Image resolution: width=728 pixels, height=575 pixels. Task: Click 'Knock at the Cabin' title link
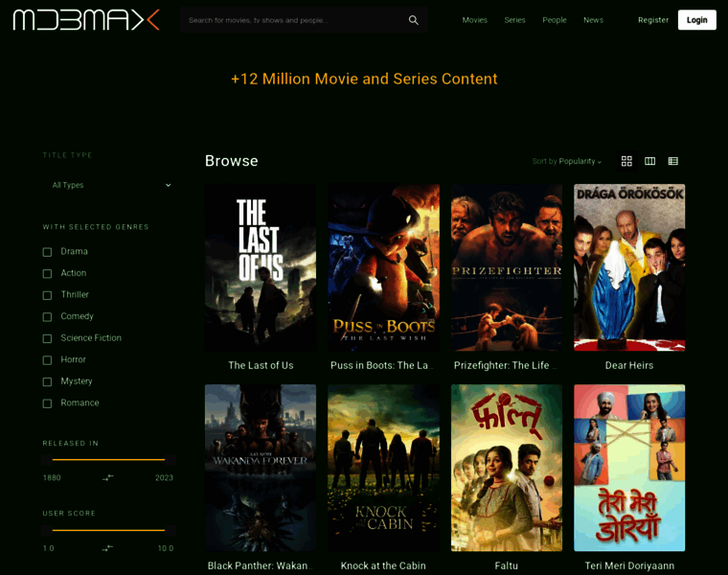(383, 565)
